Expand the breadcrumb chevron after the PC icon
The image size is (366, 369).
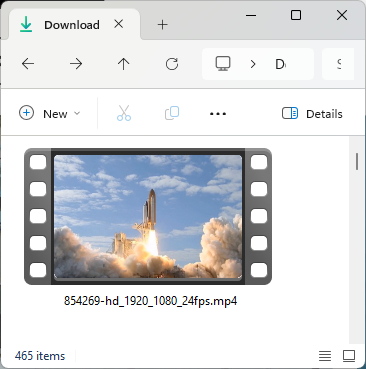(253, 64)
